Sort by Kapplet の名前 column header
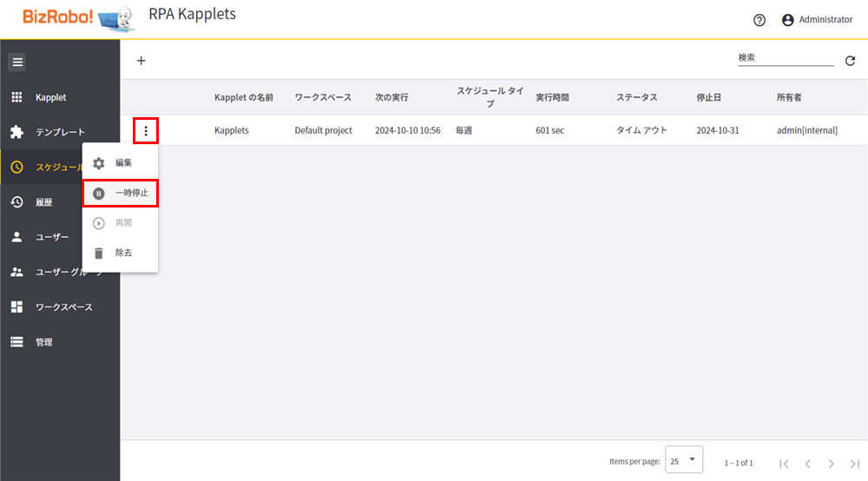Screen dimensions: 868x481 click(244, 97)
